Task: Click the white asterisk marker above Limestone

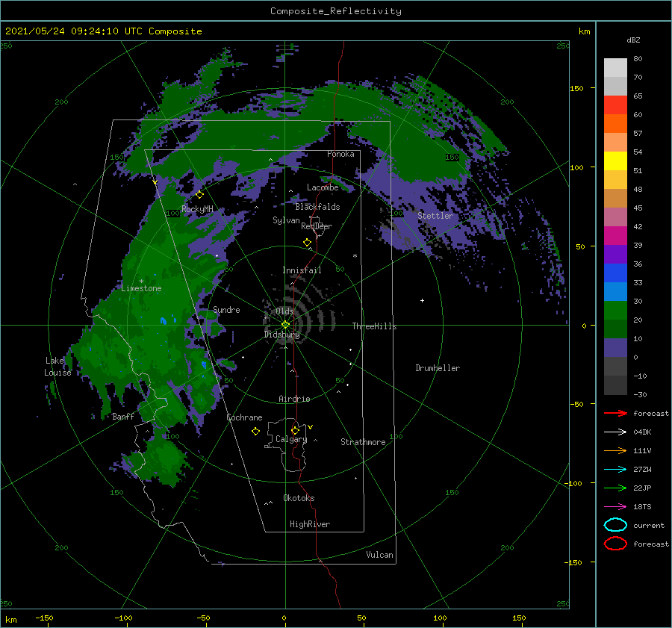Action: (x=141, y=282)
